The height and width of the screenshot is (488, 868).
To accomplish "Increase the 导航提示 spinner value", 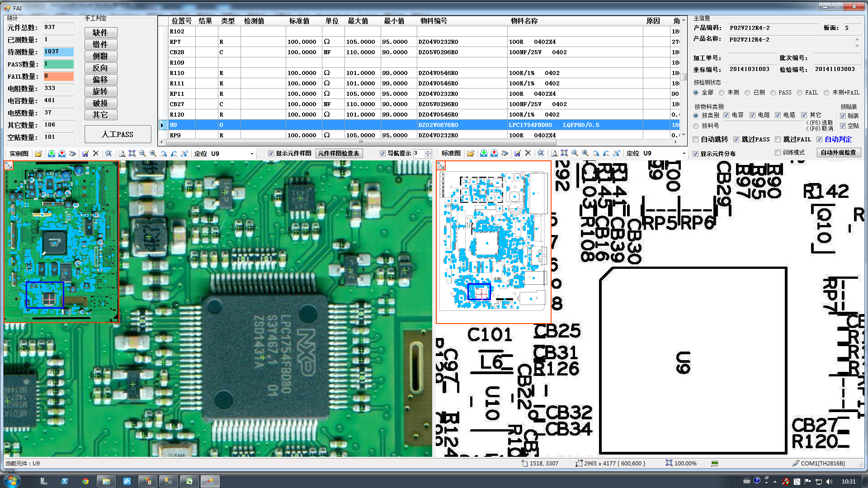I will [x=428, y=151].
